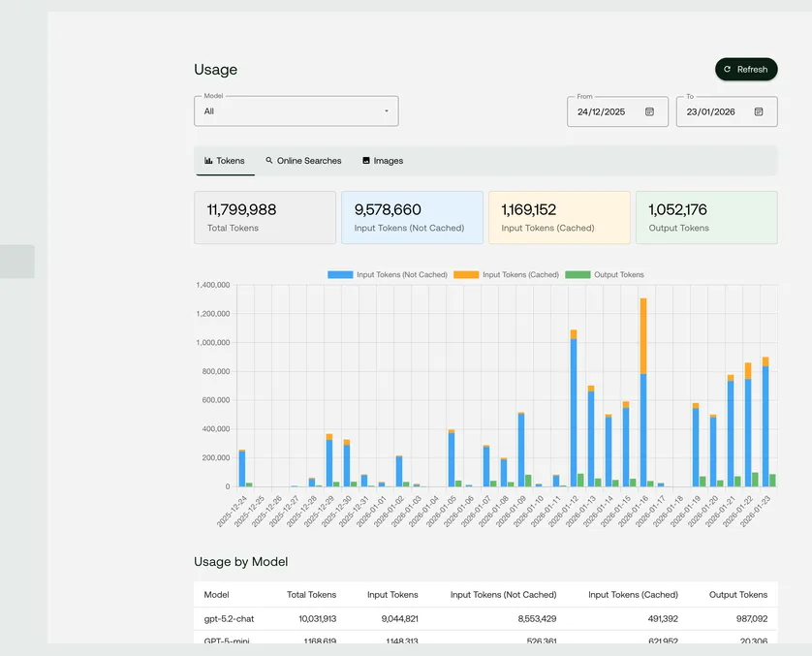This screenshot has width=812, height=656.
Task: Click the Model dropdown arrow
Action: point(386,111)
